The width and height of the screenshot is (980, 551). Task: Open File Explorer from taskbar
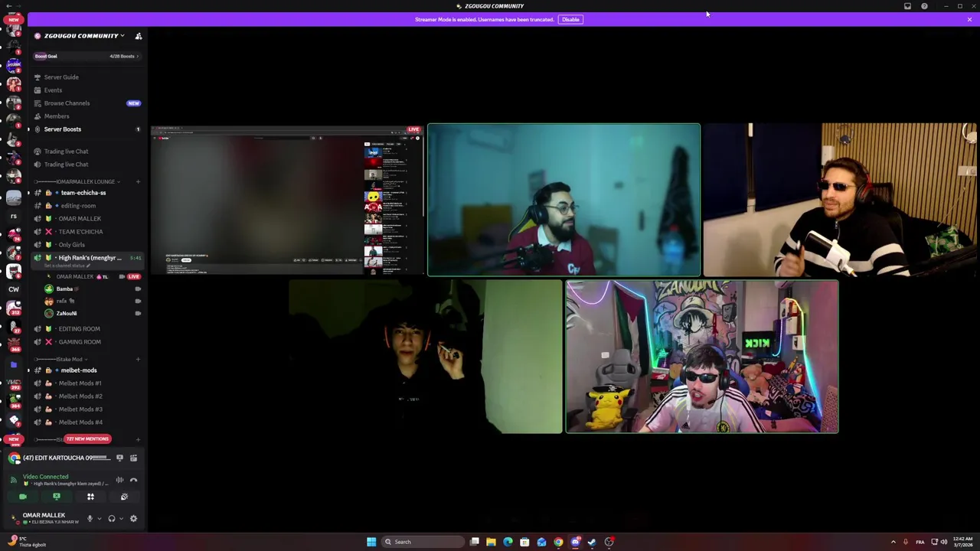491,542
